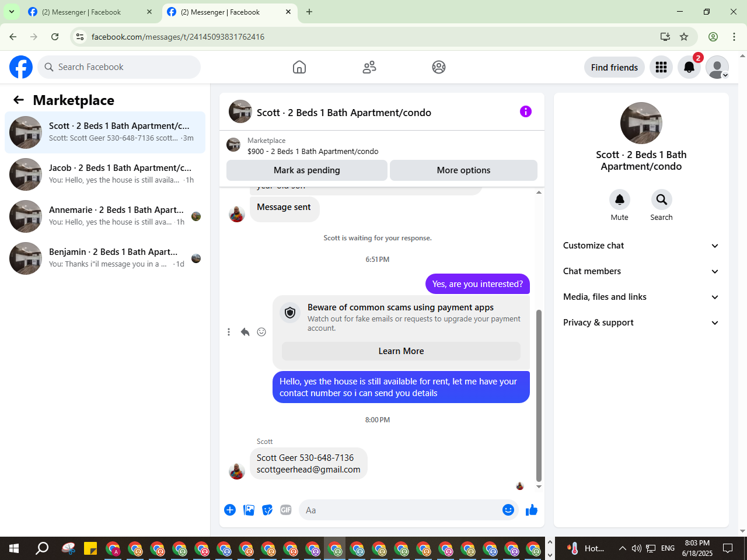Open Windows taskbar search
Screen dimensions: 747x560
(x=42, y=548)
